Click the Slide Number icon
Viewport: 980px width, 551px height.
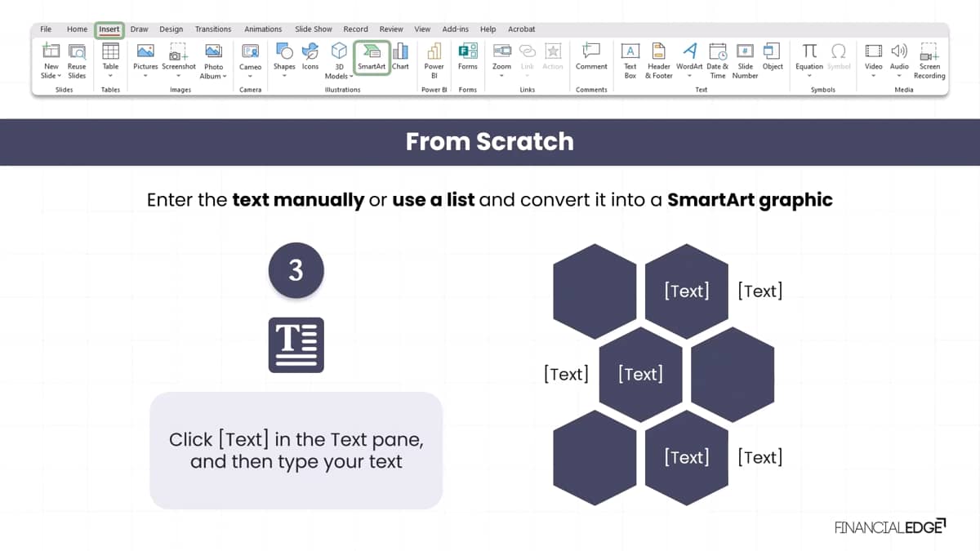tap(745, 51)
